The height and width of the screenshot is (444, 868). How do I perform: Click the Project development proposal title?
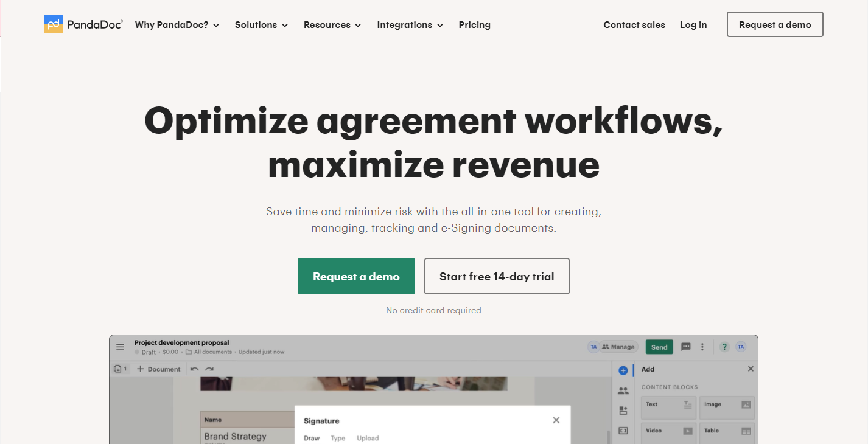pos(182,342)
